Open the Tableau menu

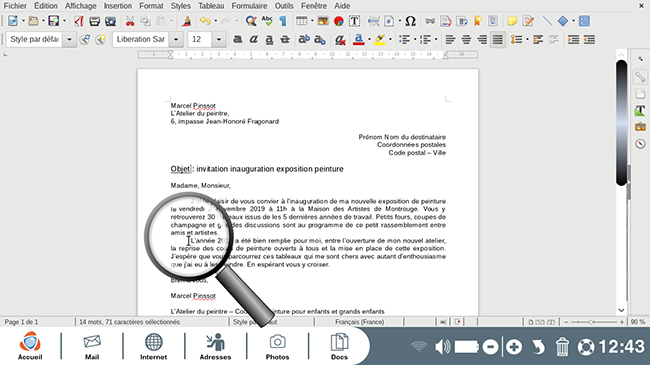pyautogui.click(x=211, y=6)
